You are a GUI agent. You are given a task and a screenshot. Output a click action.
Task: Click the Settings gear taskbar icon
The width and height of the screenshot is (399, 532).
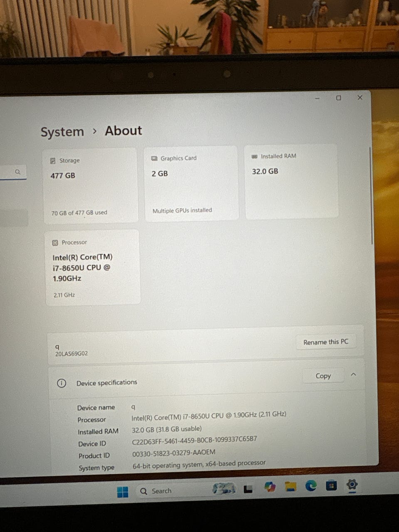[x=352, y=484]
